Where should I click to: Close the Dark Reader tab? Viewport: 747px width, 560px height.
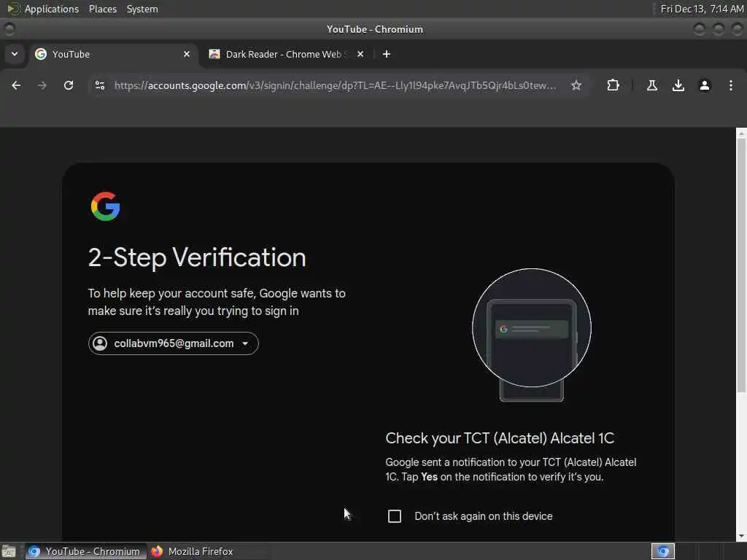[360, 54]
